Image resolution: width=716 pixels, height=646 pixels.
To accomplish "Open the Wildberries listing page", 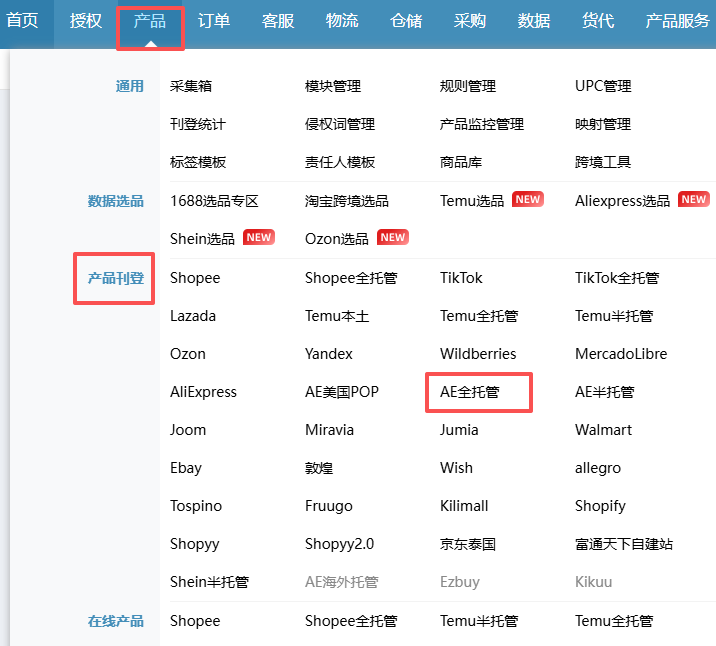I will pyautogui.click(x=478, y=354).
